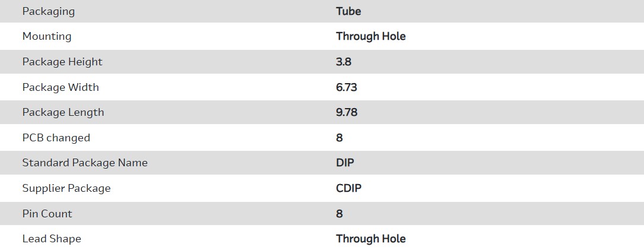The height and width of the screenshot is (250, 644).
Task: Click the Packaging row label
Action: pyautogui.click(x=49, y=11)
